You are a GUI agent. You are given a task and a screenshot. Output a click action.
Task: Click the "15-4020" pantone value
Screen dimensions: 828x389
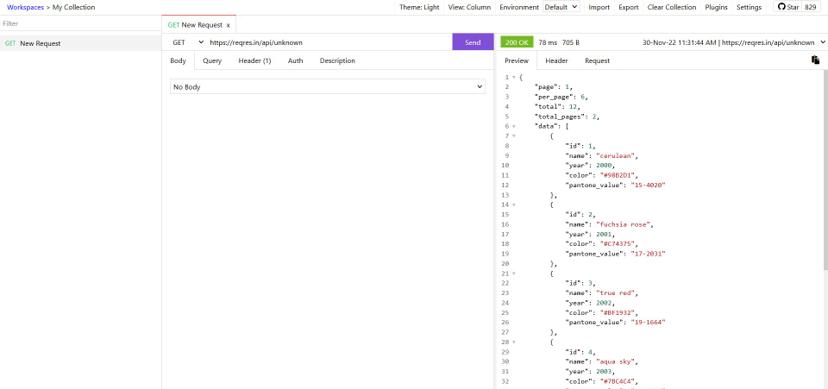tap(648, 185)
